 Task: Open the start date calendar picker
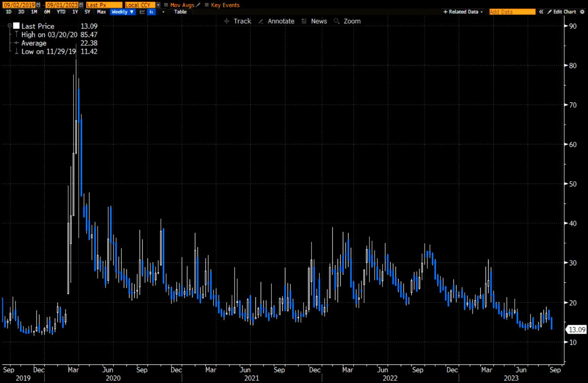click(38, 5)
